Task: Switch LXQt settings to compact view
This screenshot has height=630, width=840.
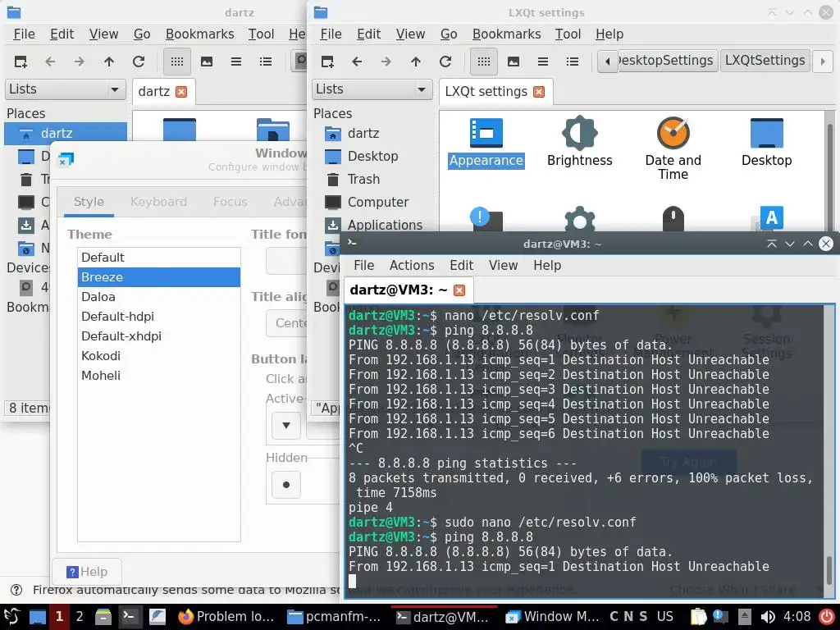Action: pos(543,62)
